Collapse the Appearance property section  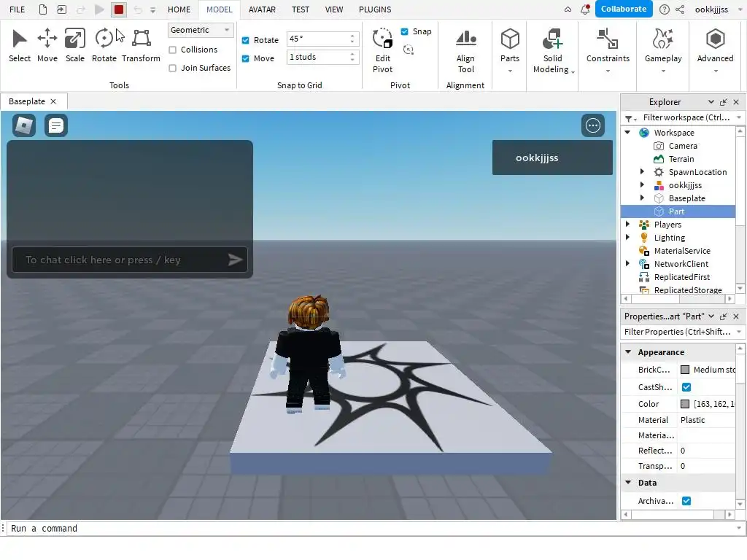point(628,352)
